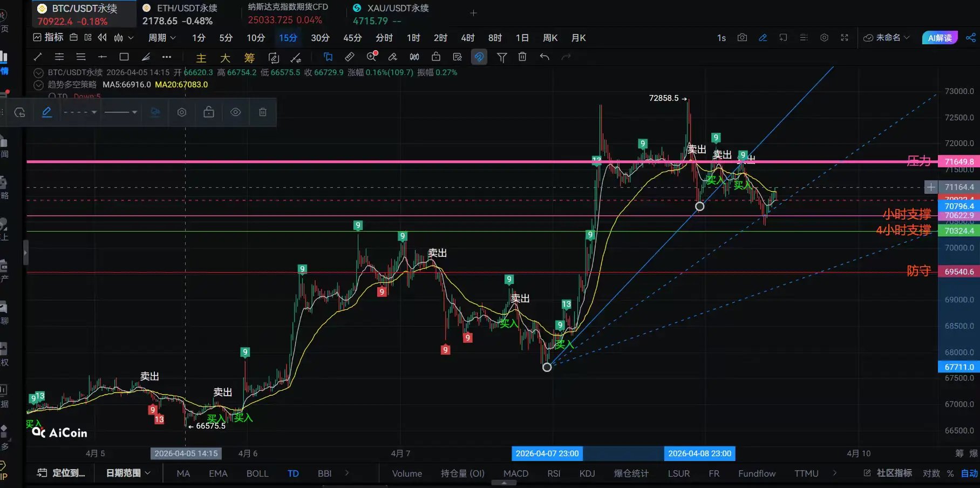Toggle lock on the selected line

click(x=209, y=112)
